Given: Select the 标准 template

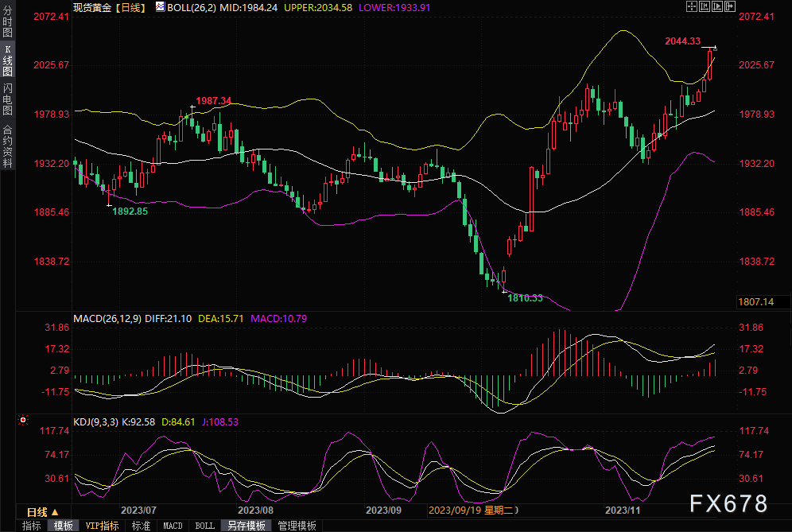Looking at the screenshot, I should tap(141, 526).
